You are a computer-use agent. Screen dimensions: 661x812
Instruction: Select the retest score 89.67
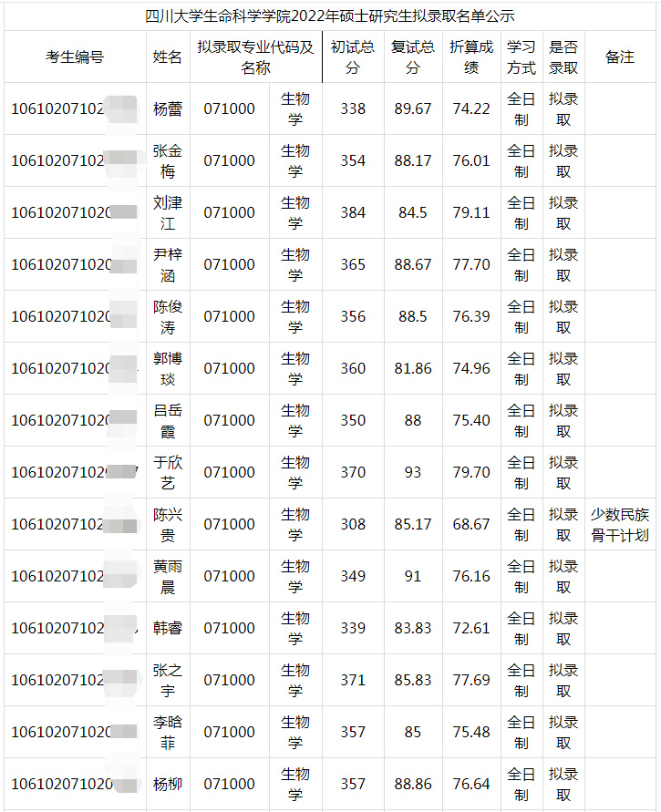[x=413, y=108]
